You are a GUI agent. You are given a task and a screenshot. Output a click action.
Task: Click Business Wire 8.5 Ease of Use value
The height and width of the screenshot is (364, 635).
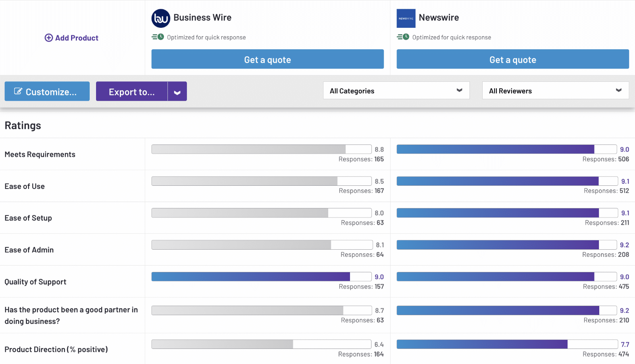coord(379,181)
